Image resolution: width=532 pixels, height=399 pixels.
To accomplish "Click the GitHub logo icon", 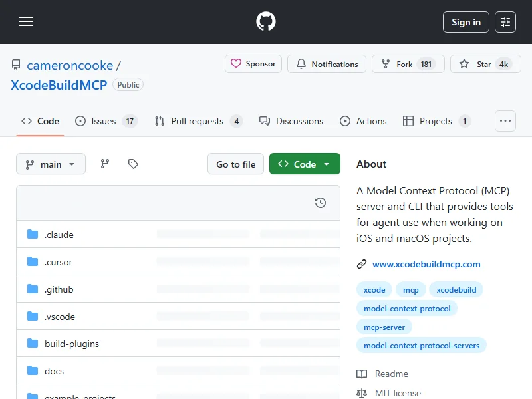I will [266, 22].
